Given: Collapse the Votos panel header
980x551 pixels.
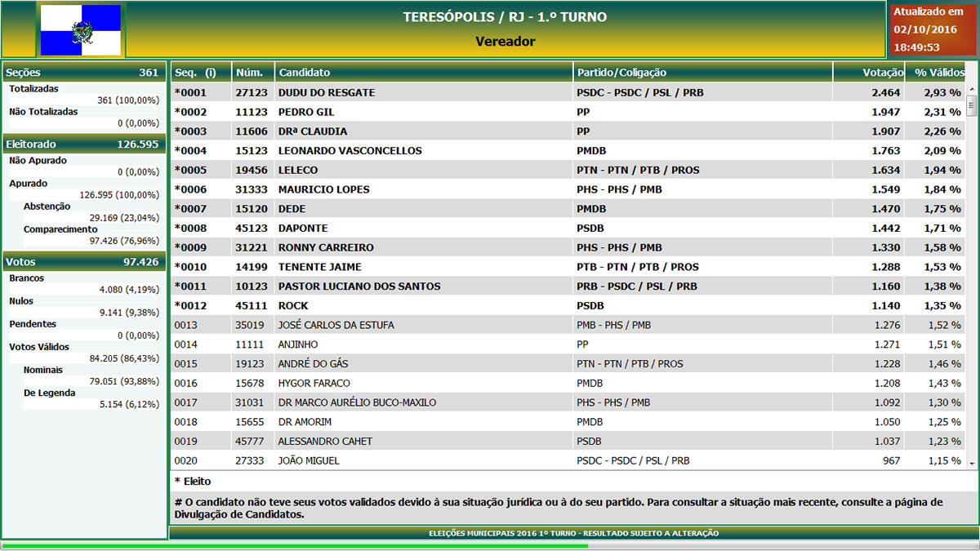Looking at the screenshot, I should (x=83, y=262).
